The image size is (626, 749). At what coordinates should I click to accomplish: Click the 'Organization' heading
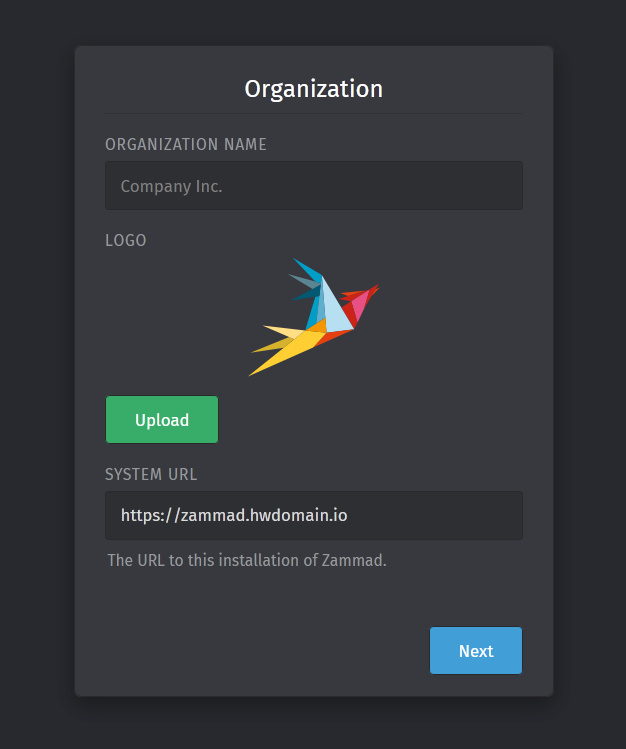coord(314,89)
